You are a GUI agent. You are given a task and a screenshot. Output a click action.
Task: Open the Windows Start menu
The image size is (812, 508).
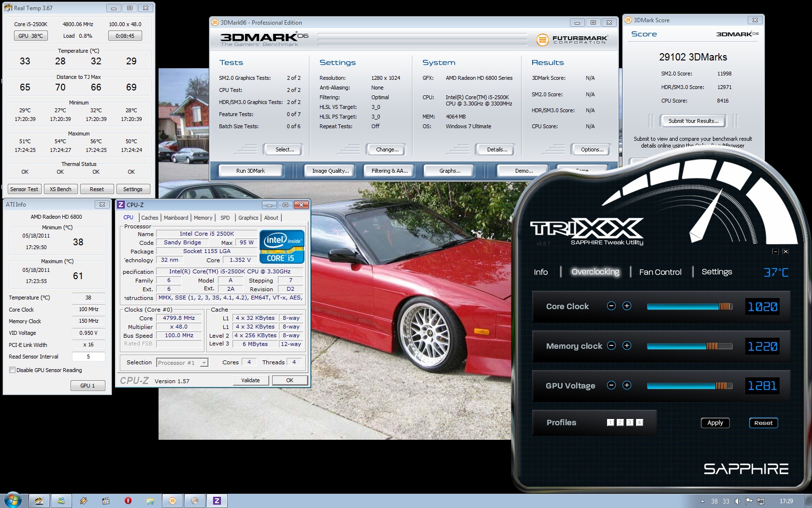click(x=13, y=501)
